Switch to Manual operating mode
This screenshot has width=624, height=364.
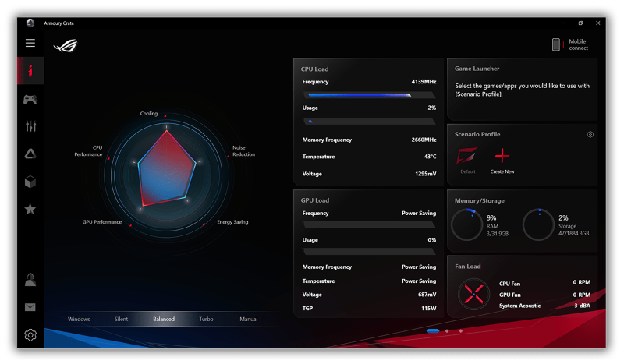[249, 319]
